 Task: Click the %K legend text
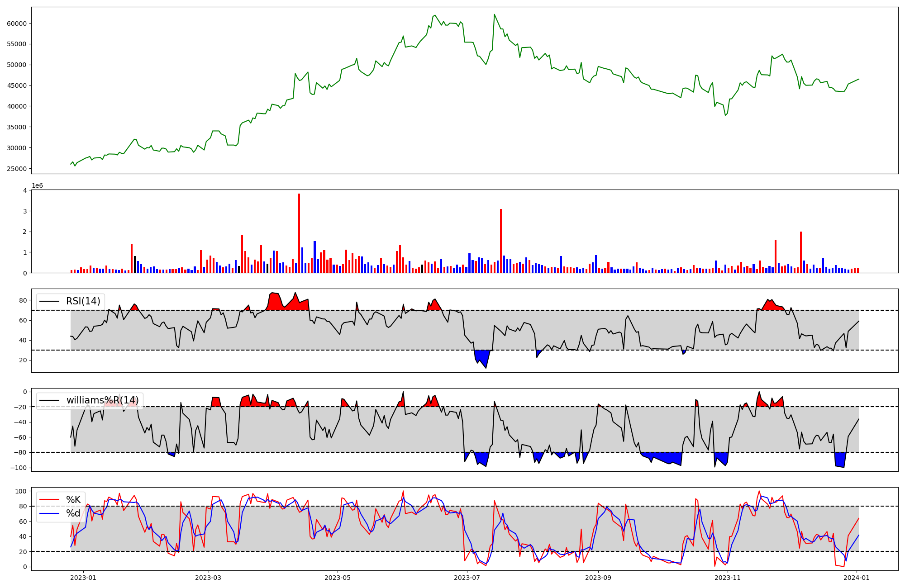point(73,500)
